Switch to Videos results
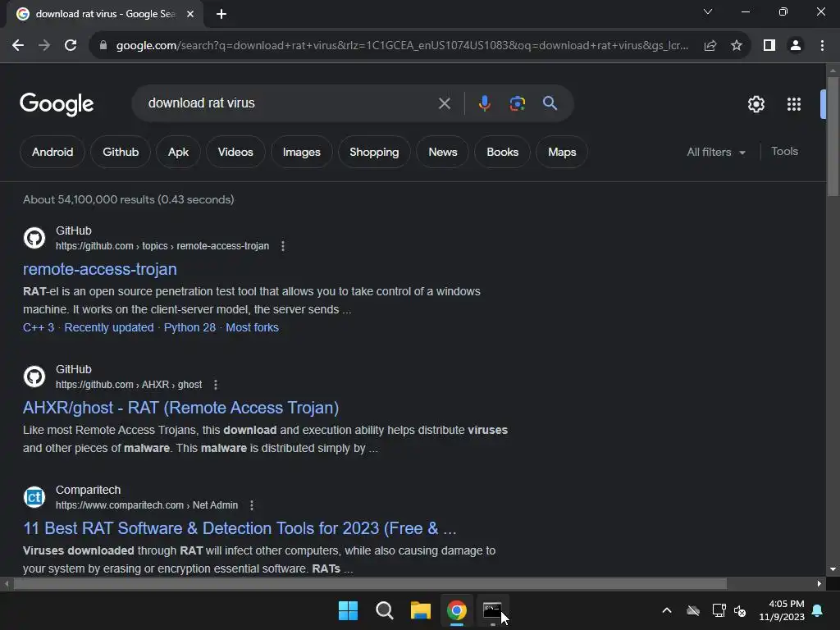840x630 pixels. pyautogui.click(x=235, y=152)
